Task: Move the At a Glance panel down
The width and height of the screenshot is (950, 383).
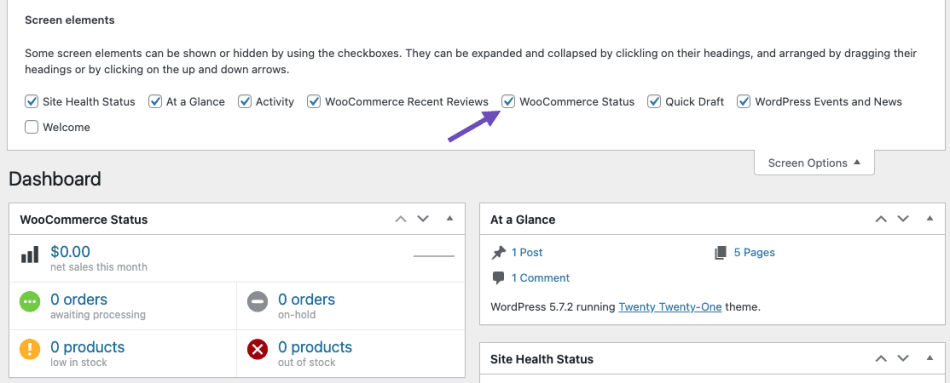Action: click(x=903, y=219)
